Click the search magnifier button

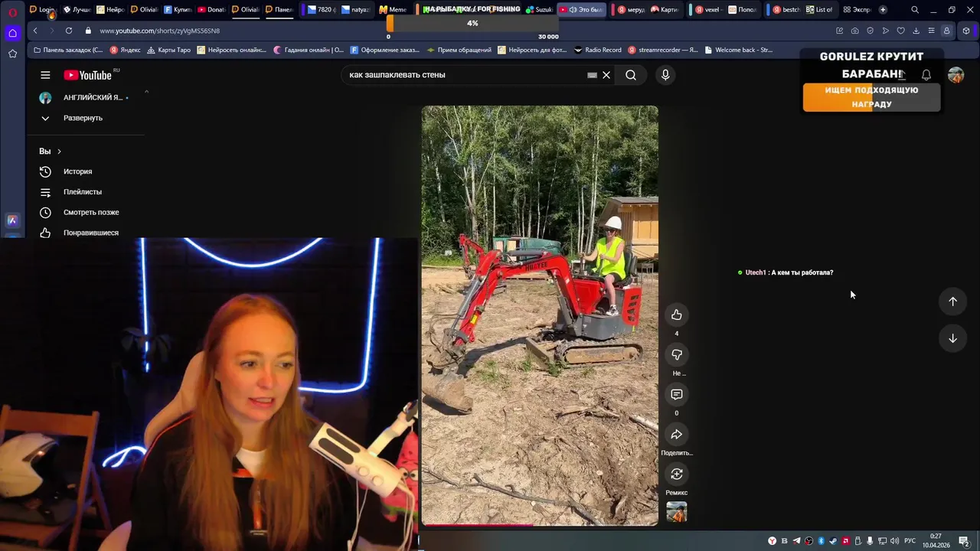pyautogui.click(x=631, y=75)
